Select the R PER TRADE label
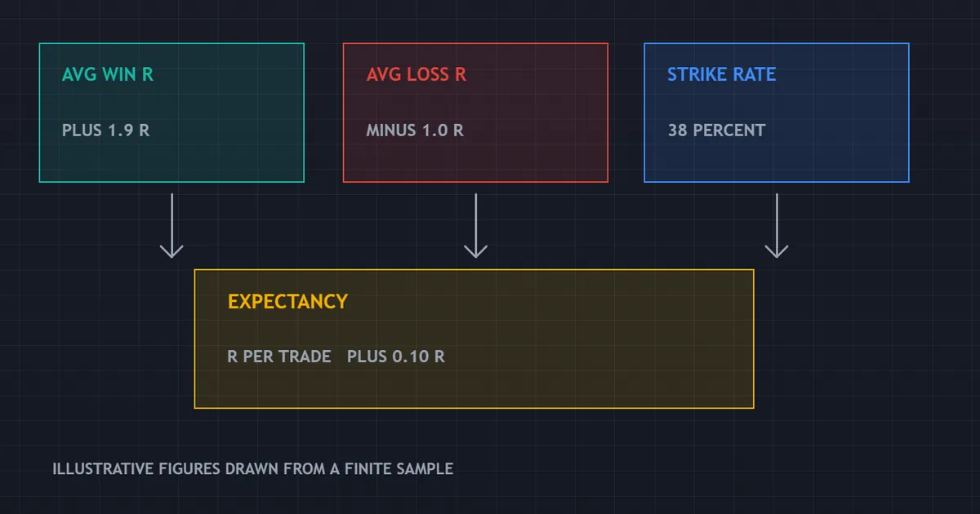980x514 pixels. [x=279, y=357]
